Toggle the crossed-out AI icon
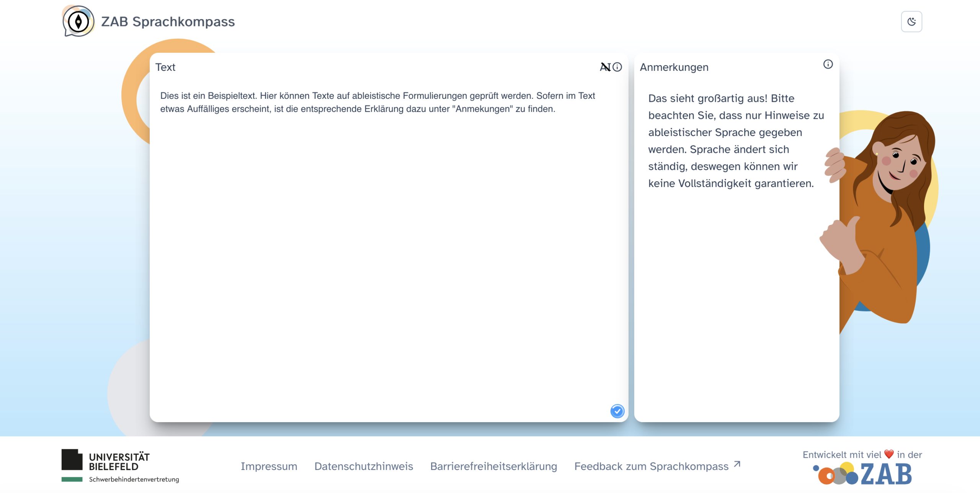 coord(605,67)
